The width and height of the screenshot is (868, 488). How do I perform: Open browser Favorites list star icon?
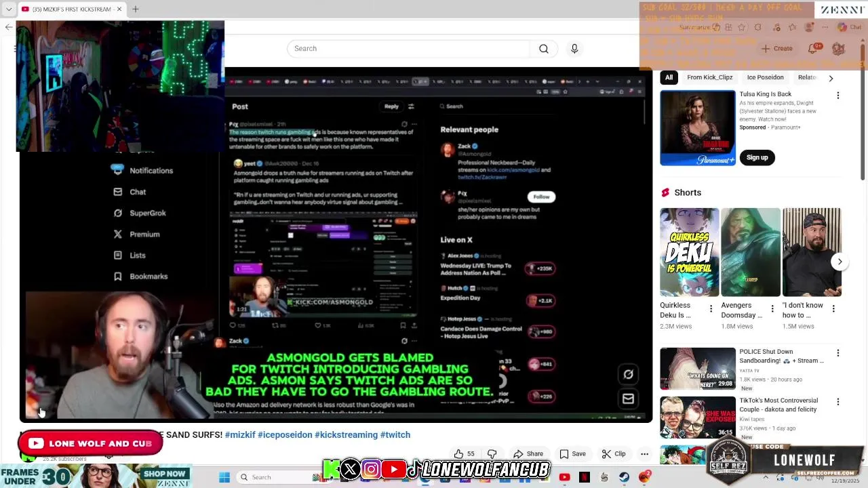point(793,28)
